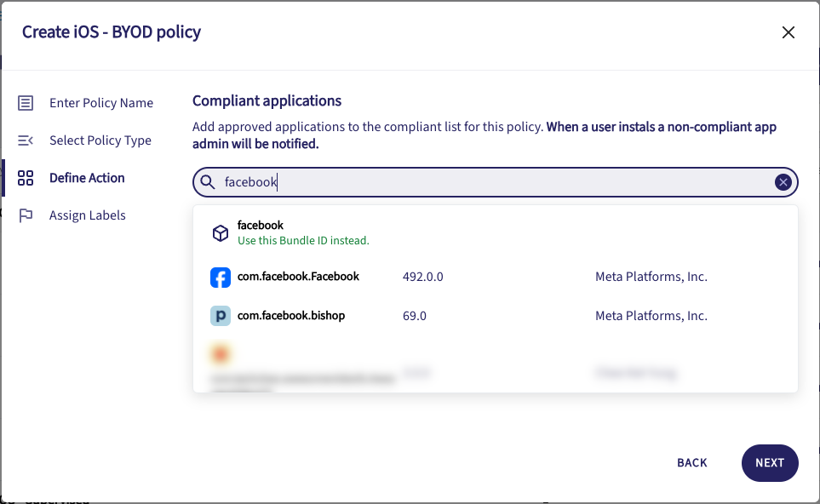The image size is (820, 504).
Task: Click the com.facebook.bishop app icon
Action: (221, 317)
